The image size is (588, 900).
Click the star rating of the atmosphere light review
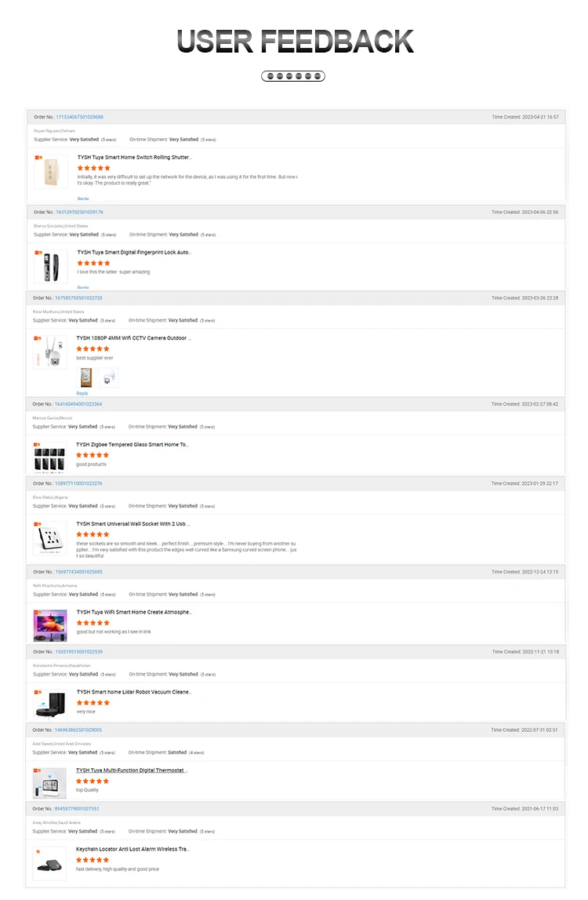point(93,623)
